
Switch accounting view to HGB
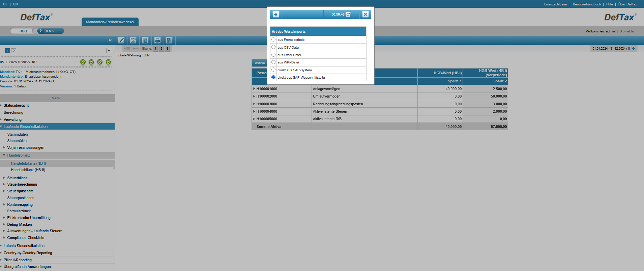(x=23, y=31)
